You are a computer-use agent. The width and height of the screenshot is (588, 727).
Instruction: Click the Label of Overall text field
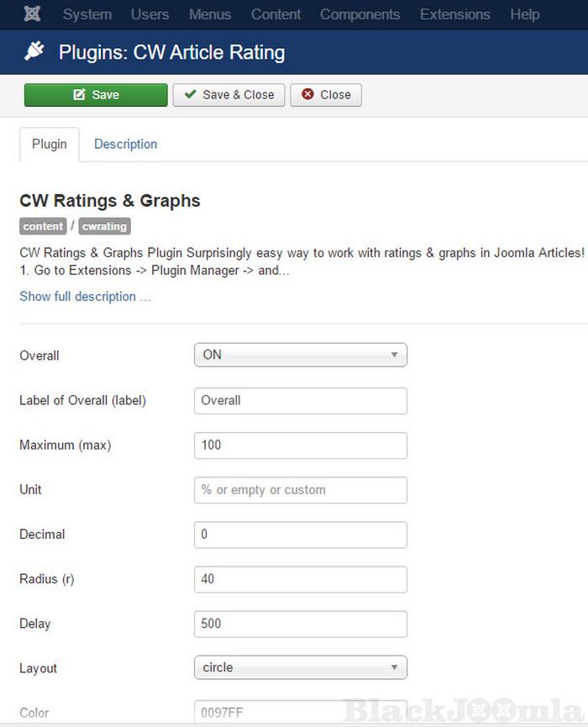300,401
